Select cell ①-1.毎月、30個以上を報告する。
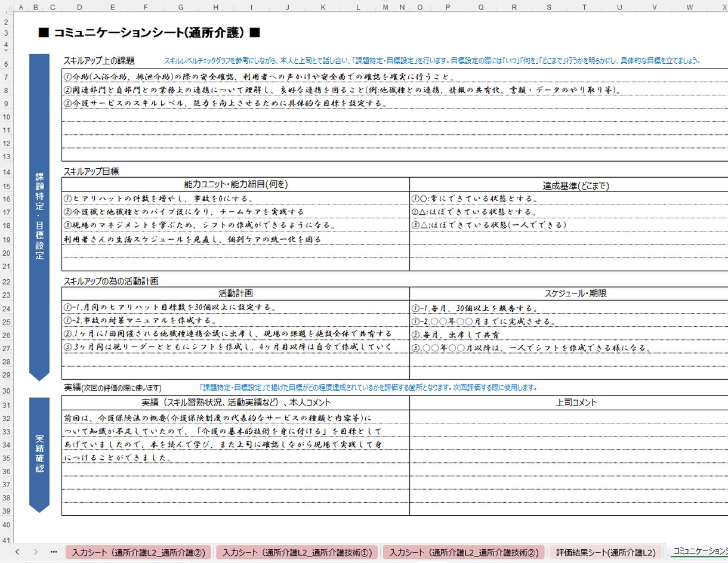Screen dimensions: 728x563 pyautogui.click(x=569, y=308)
